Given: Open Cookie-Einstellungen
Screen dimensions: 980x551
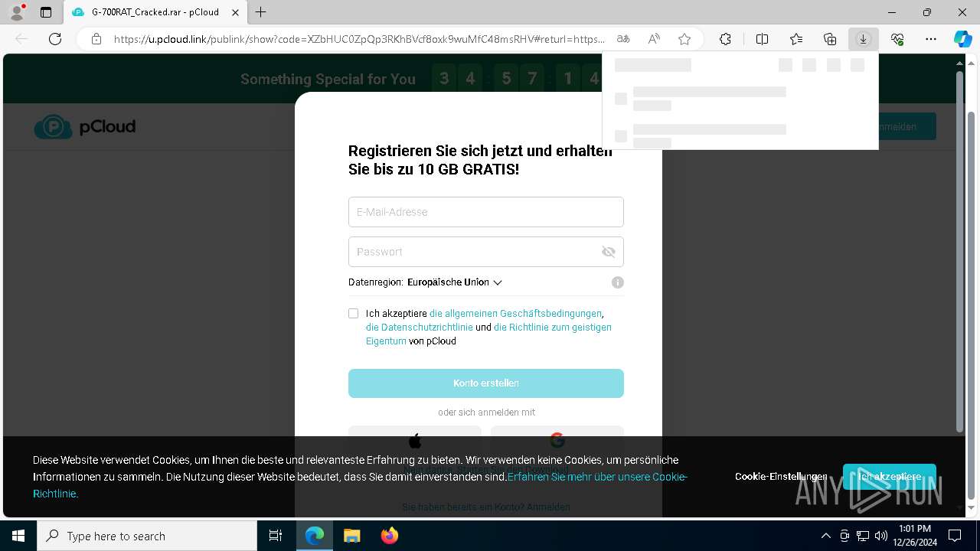Looking at the screenshot, I should [781, 476].
